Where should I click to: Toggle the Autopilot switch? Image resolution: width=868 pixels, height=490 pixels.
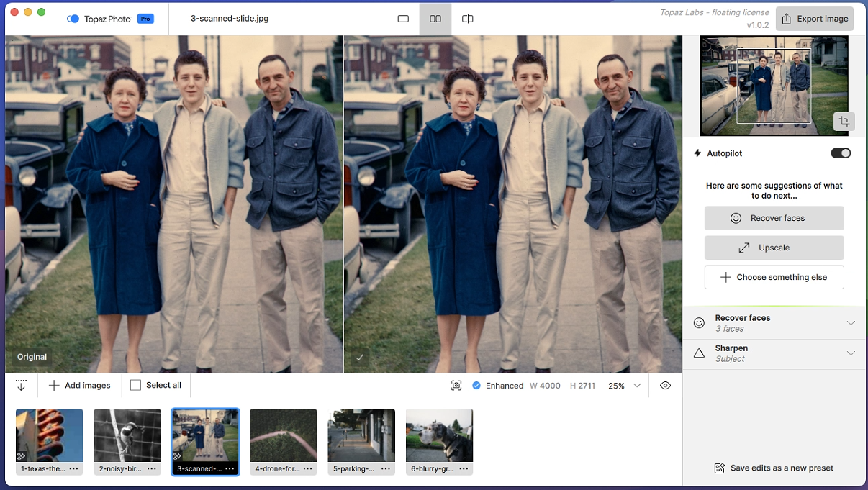click(841, 153)
